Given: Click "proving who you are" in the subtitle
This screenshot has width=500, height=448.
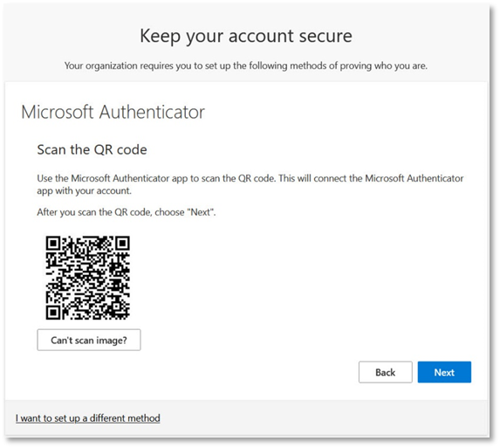Looking at the screenshot, I should [383, 65].
